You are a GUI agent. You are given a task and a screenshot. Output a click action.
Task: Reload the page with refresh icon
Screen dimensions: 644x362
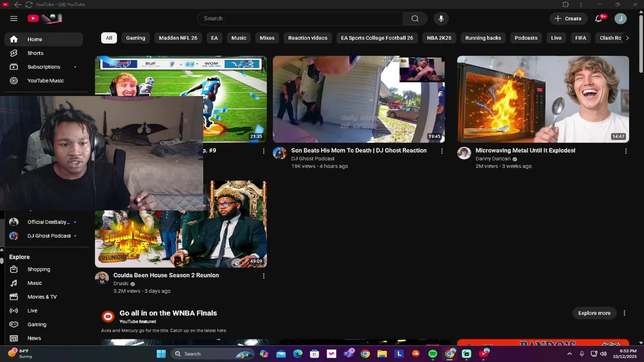[29, 5]
